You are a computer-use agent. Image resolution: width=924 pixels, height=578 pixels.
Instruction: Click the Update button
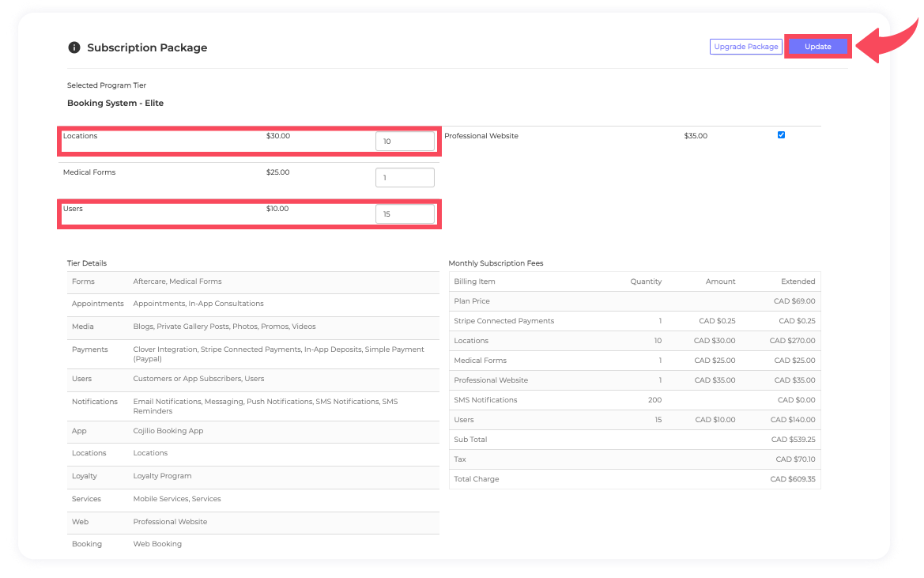(x=817, y=47)
